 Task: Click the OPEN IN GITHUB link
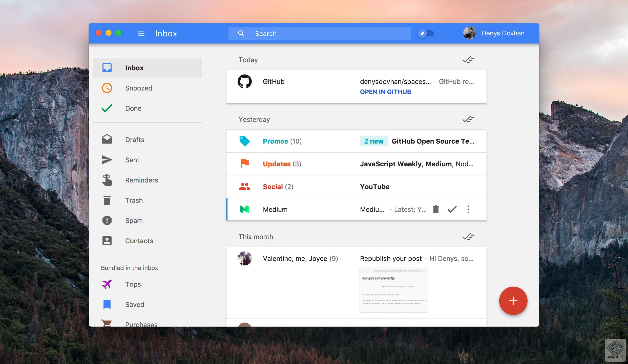click(x=385, y=92)
